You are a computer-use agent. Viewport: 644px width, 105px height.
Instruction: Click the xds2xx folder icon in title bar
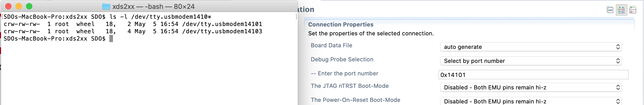(106, 6)
